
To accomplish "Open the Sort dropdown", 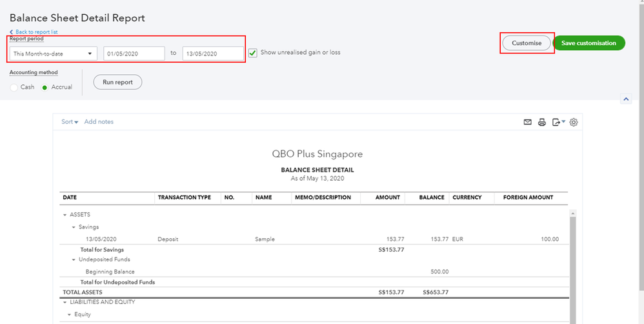I will pos(70,122).
